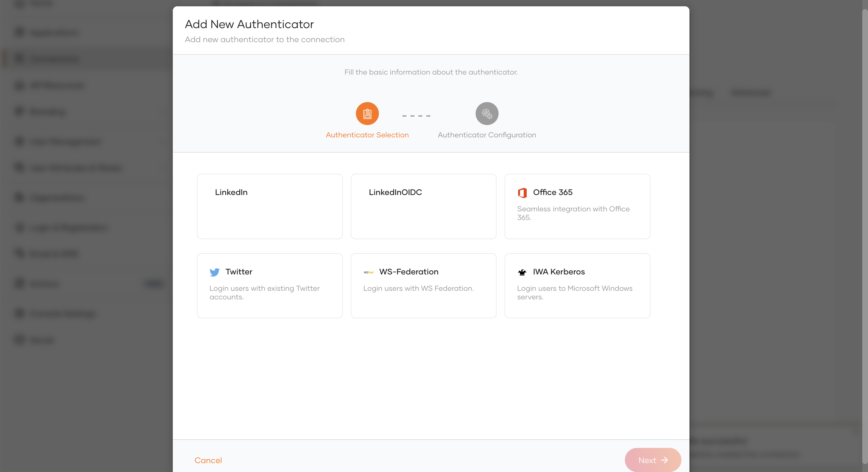Click the Next button

(x=653, y=460)
